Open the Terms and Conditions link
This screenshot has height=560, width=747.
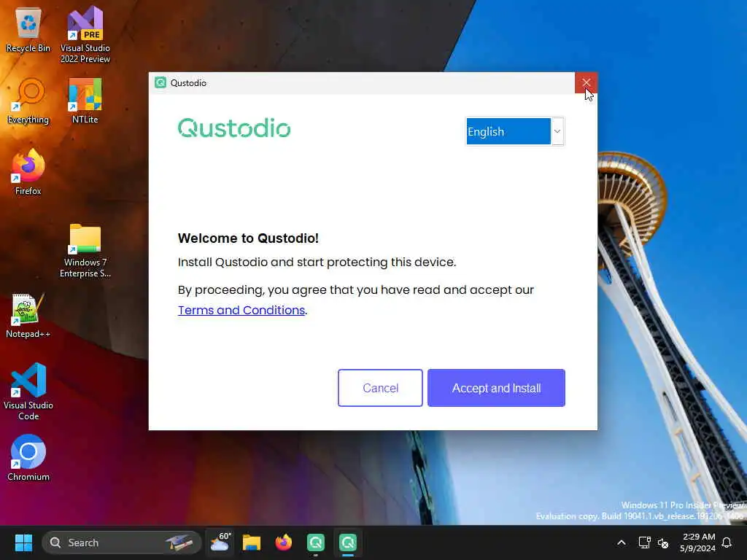[x=241, y=310]
